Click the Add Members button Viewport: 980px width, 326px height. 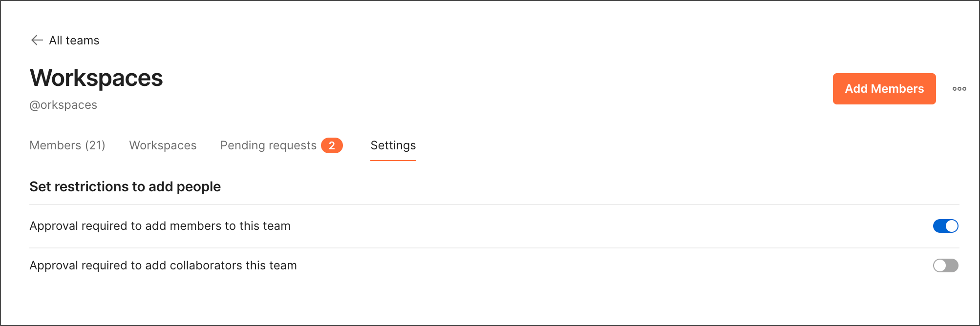tap(884, 88)
